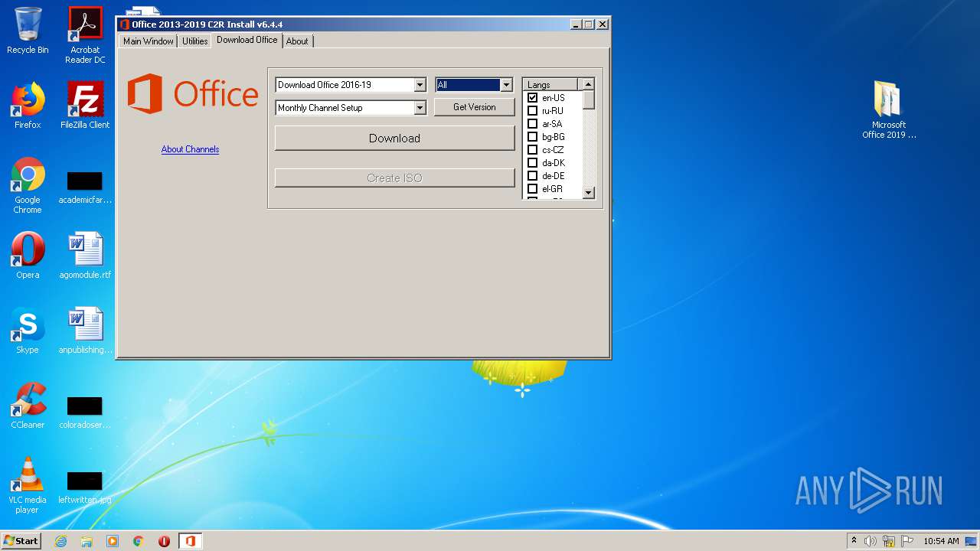Click the Langs list scrollbar thumb
Screen dimensions: 980x551
588,100
